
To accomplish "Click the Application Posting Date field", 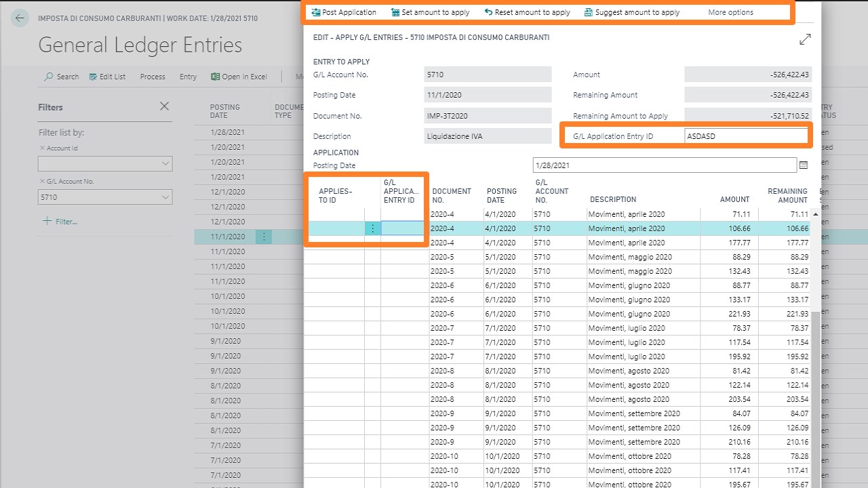I will (665, 165).
